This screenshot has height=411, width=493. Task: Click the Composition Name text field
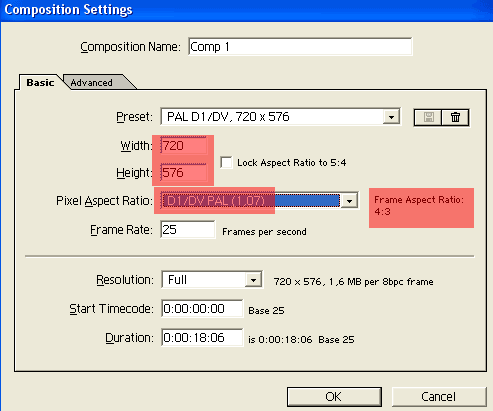pos(300,47)
